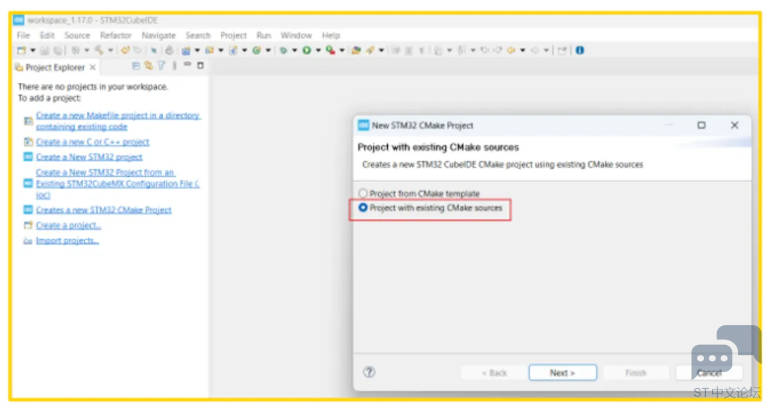Click the Save disk icon in toolbar
This screenshot has width=770, height=408.
click(x=45, y=50)
